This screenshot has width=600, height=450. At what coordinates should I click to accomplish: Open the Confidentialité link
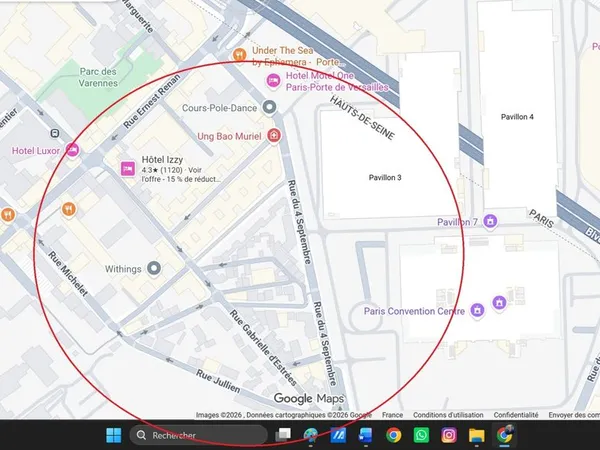[x=516, y=415]
